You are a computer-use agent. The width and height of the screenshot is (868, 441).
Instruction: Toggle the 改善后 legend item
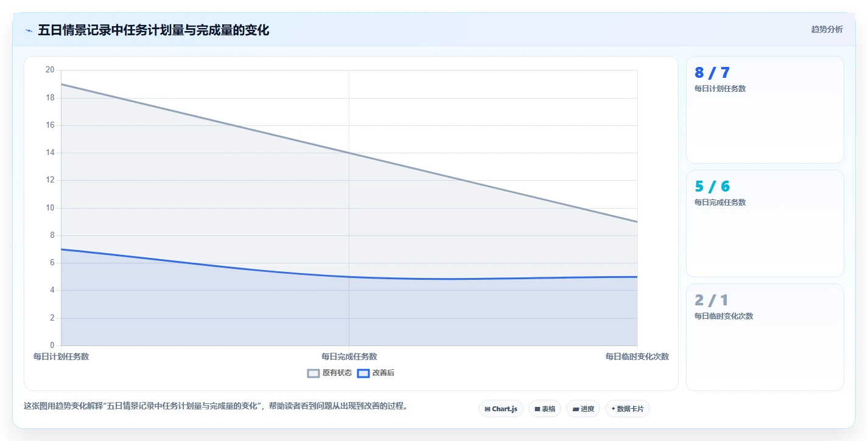click(x=376, y=373)
